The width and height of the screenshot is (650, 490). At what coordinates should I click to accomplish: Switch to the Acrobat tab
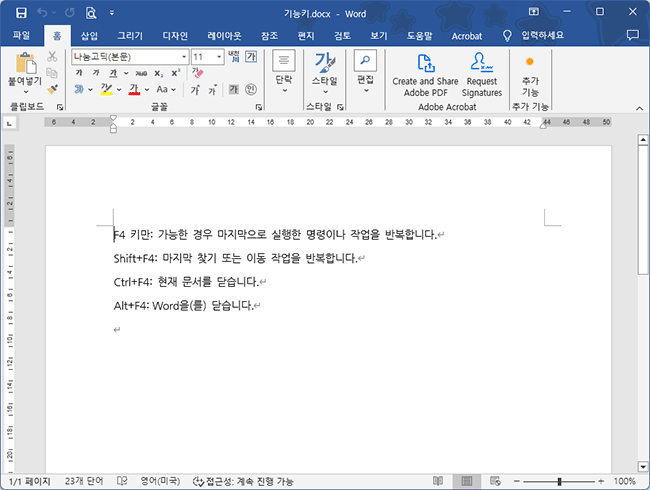click(x=467, y=36)
